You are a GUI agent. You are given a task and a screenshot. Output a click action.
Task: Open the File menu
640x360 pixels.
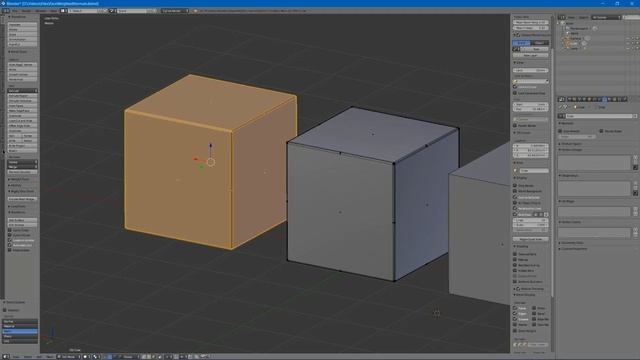pyautogui.click(x=15, y=11)
